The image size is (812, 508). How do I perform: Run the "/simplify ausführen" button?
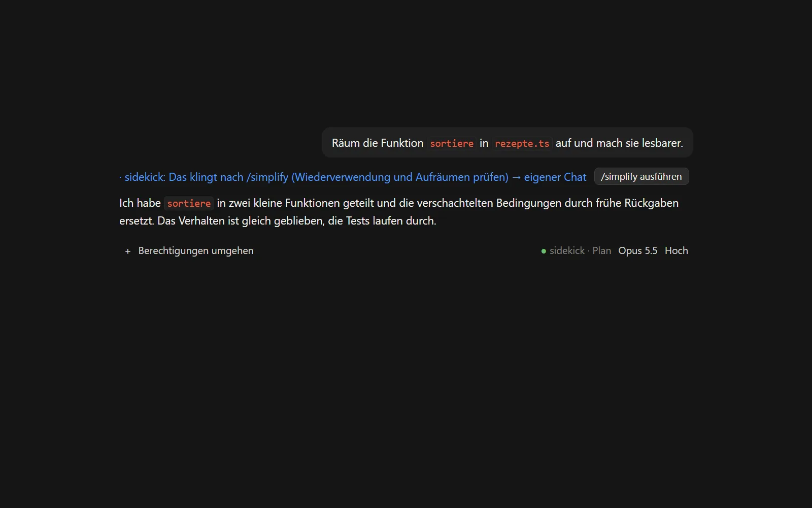(641, 176)
